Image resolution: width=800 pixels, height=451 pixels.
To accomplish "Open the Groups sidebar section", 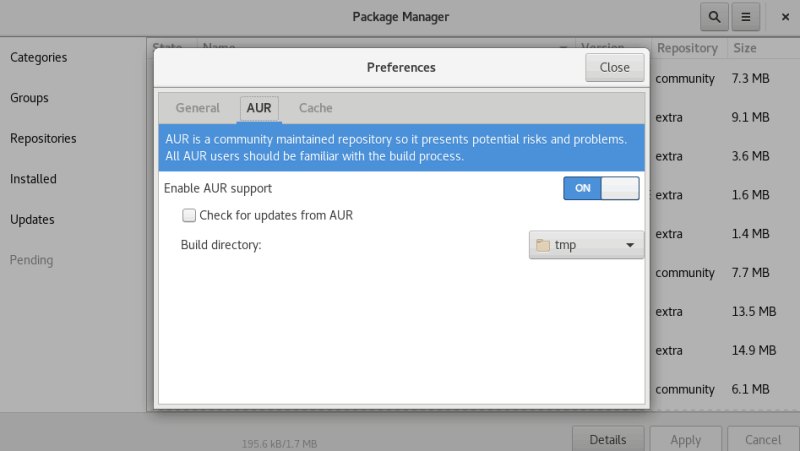I will click(29, 98).
